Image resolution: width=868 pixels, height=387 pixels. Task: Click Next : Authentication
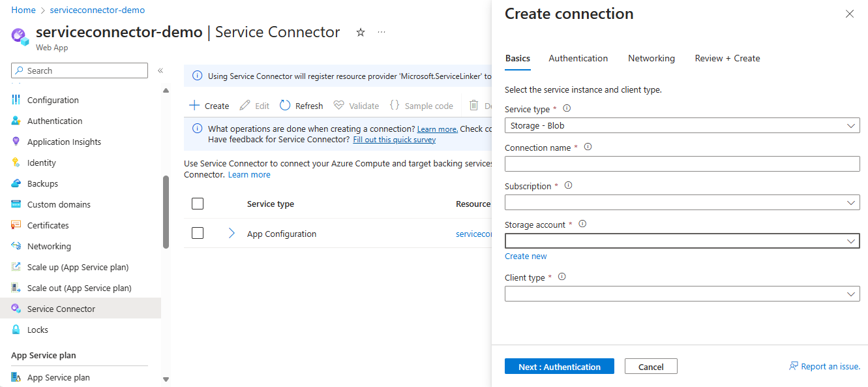coord(559,366)
